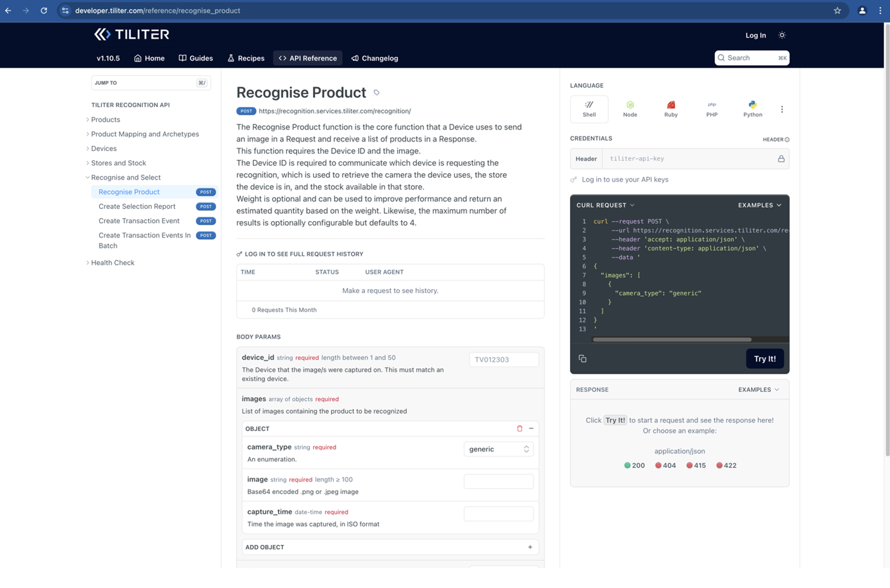Copy the cURL request code
The image size is (890, 588).
583,359
